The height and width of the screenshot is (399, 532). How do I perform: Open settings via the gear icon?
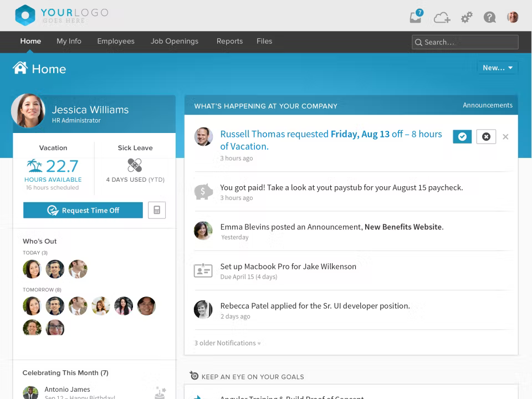pos(466,17)
